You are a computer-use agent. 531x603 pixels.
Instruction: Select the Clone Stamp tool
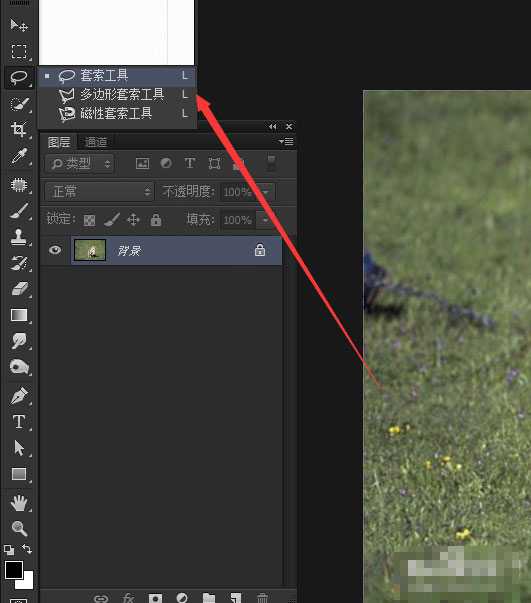point(18,237)
